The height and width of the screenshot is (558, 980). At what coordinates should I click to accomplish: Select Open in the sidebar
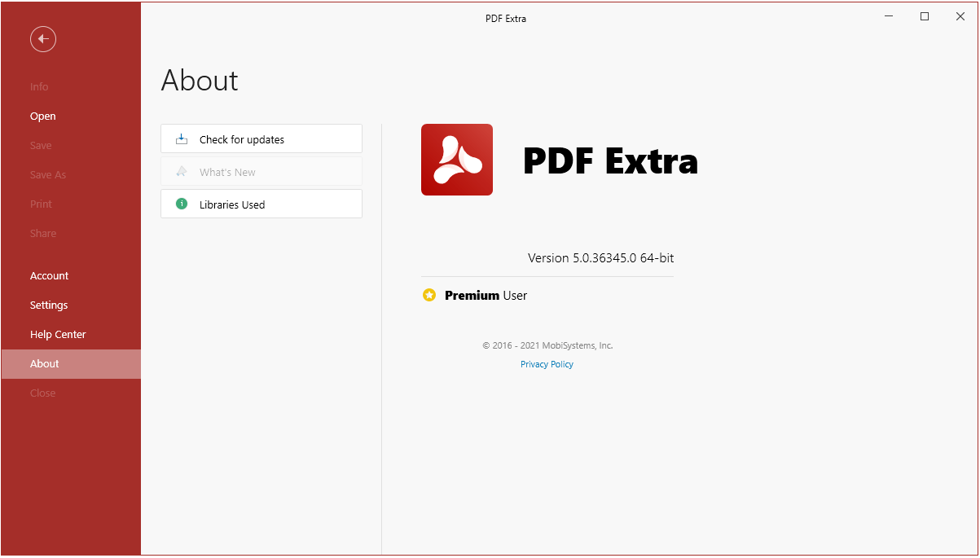click(x=71, y=116)
